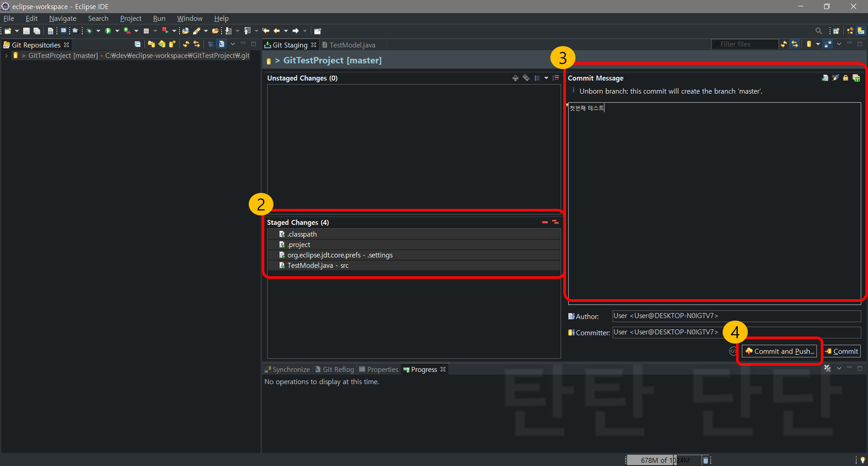Open Git Repositories View Menu chevron
This screenshot has width=868, height=466.
(233, 44)
